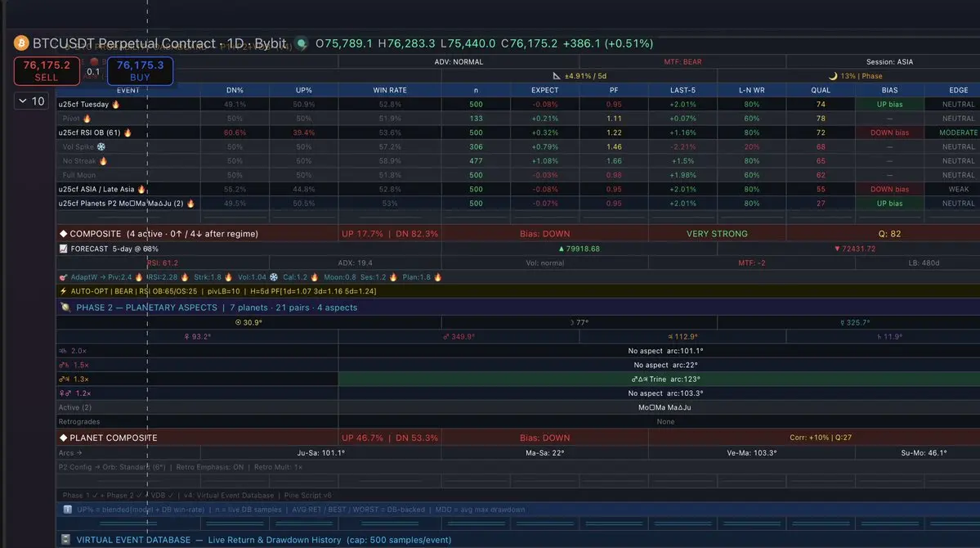Click the 'Su-Mo: 46.1°' arc value
Screen dimensions: 980x548
[x=924, y=452]
